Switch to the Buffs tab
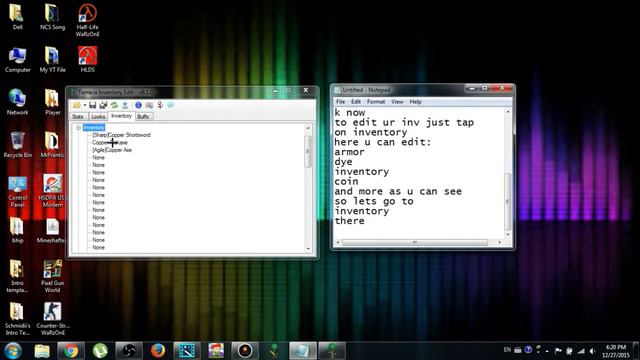This screenshot has width=640, height=360. 143,117
